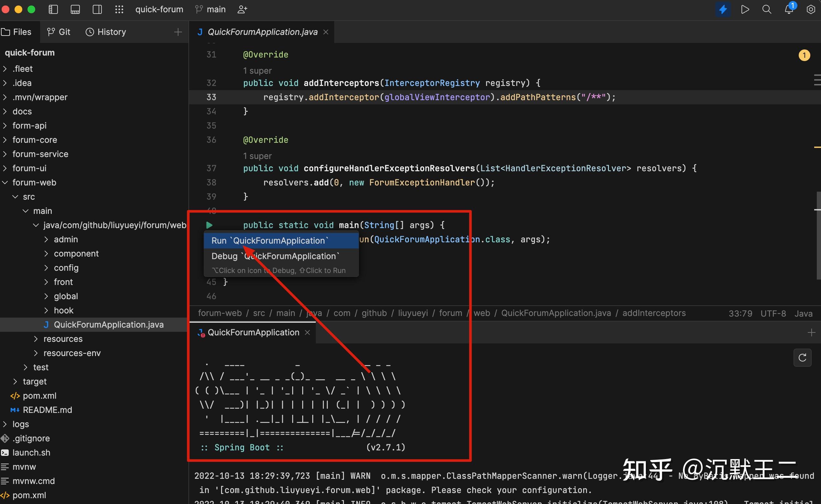Click the rerun circular arrow icon
821x504 pixels.
click(802, 358)
